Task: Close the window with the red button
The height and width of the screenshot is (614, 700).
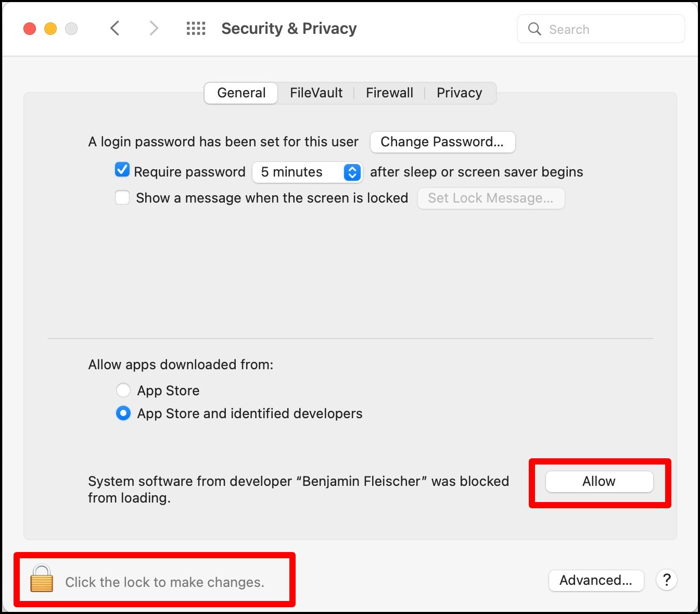Action: [30, 29]
